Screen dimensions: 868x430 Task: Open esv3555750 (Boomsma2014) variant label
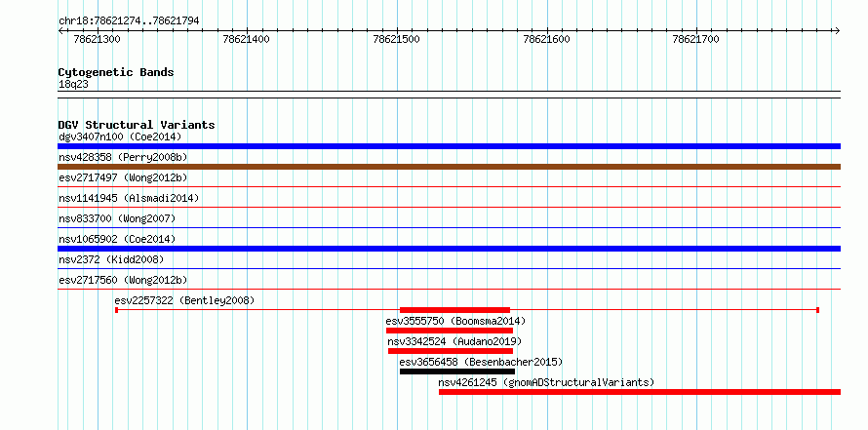455,321
